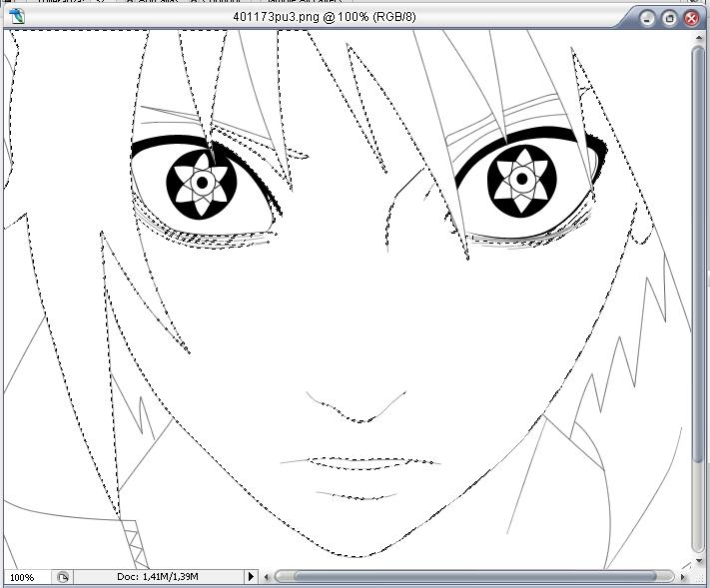Click the status bar preview icon beside 100%

[63, 577]
